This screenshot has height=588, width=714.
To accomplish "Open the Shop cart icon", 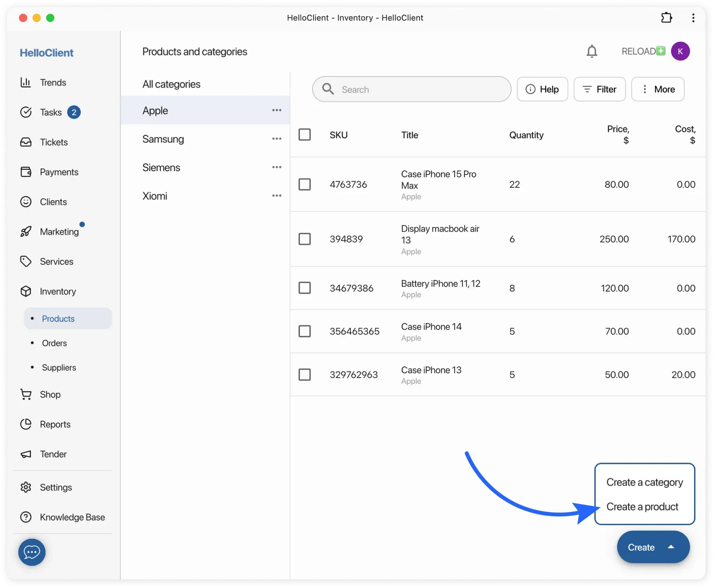I will pos(25,394).
